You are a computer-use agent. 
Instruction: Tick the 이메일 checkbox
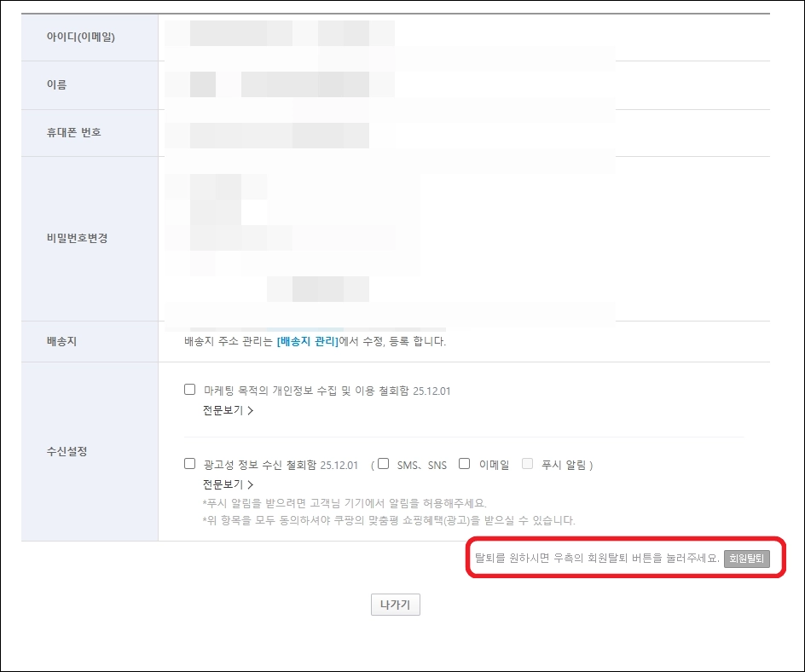465,465
